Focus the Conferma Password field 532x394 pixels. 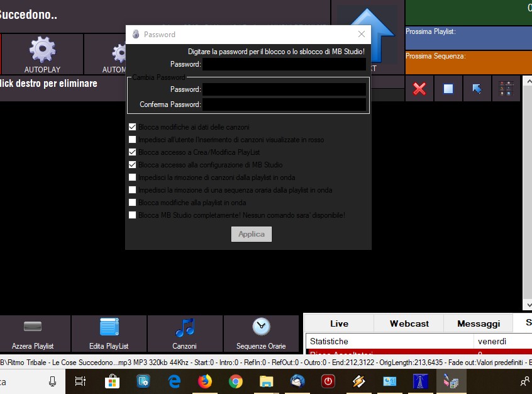[x=284, y=104]
